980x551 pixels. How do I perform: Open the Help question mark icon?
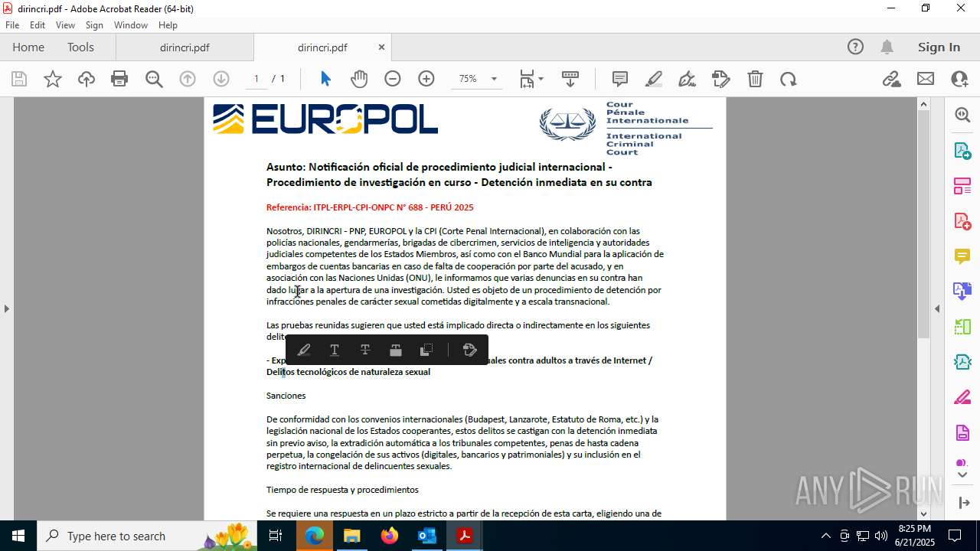tap(855, 47)
